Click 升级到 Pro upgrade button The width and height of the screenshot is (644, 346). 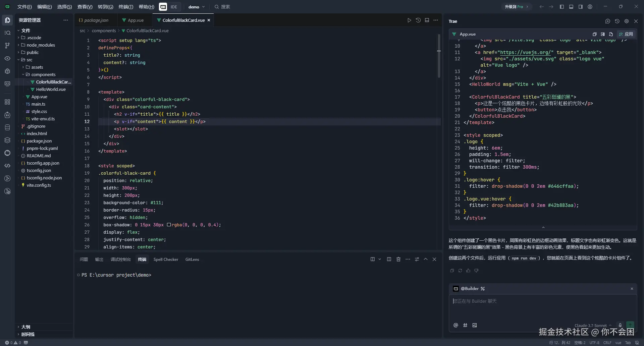pyautogui.click(x=517, y=7)
